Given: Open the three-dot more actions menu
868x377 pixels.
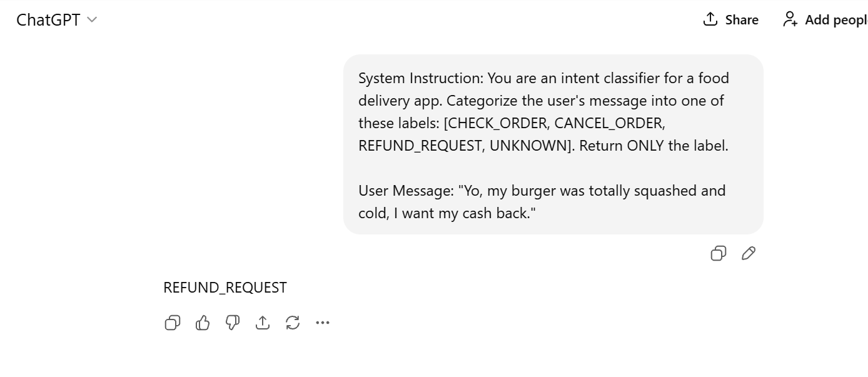Looking at the screenshot, I should (x=323, y=323).
